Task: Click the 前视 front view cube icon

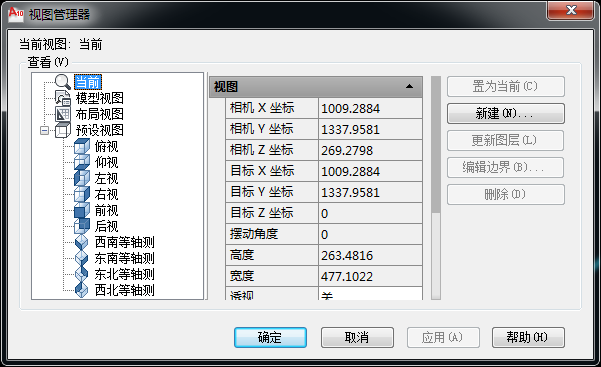Action: [x=82, y=211]
